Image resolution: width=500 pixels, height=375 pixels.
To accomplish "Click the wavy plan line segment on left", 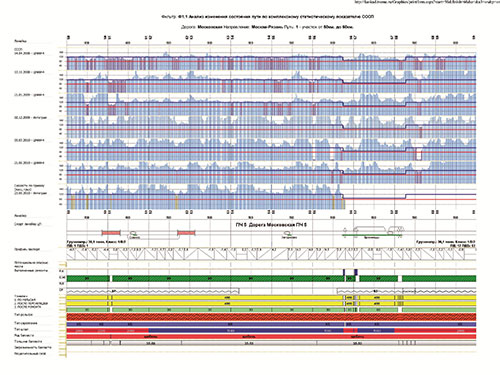I will click(x=153, y=291).
